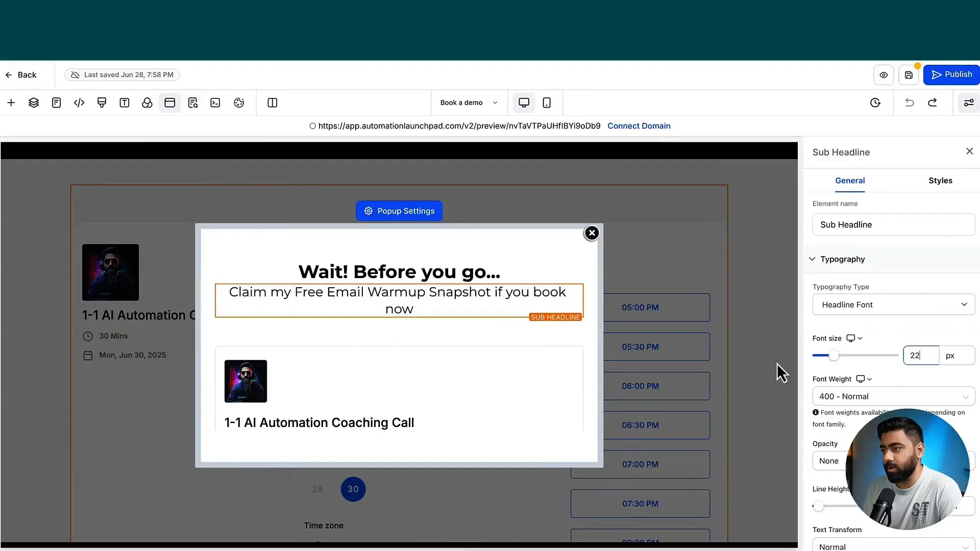The height and width of the screenshot is (551, 980).
Task: Open the Font Weight device dropdown
Action: [864, 379]
